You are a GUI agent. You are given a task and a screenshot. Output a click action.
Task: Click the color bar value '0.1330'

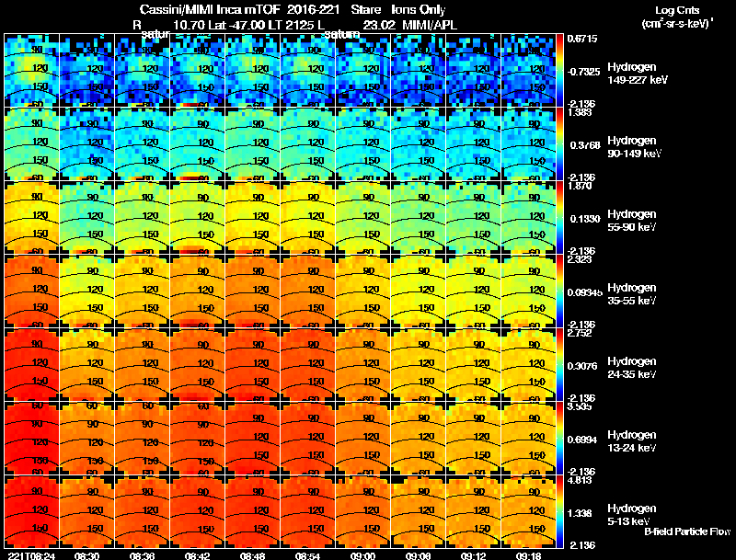585,219
